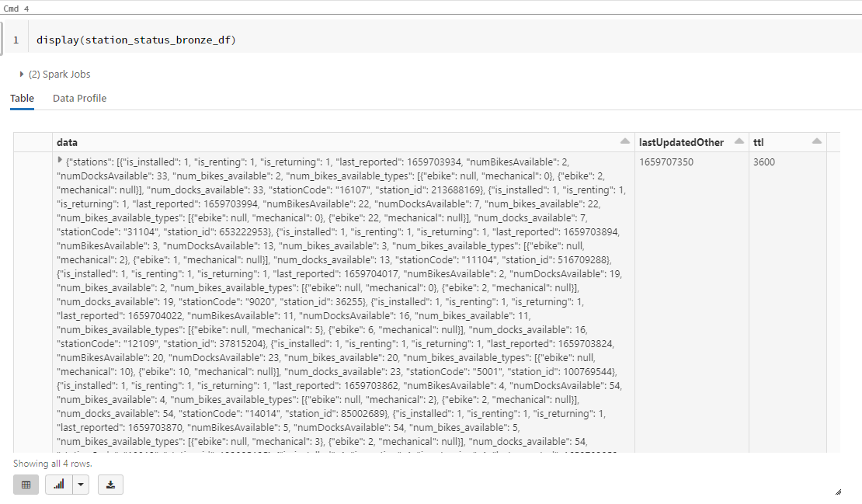Click the lastUpdatedOther column header
The image size is (862, 504).
(681, 142)
